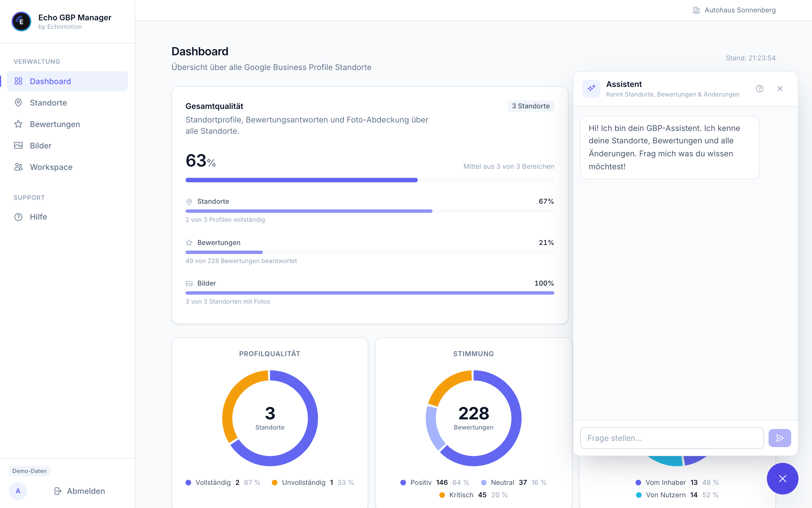
Task: Click the Hilfe question mark sidebar icon
Action: click(18, 217)
